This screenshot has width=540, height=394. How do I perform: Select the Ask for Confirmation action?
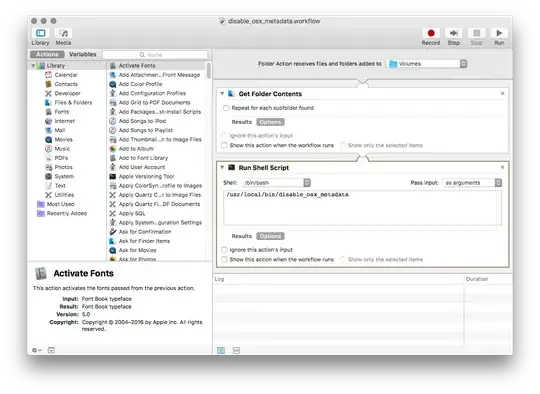point(157,232)
